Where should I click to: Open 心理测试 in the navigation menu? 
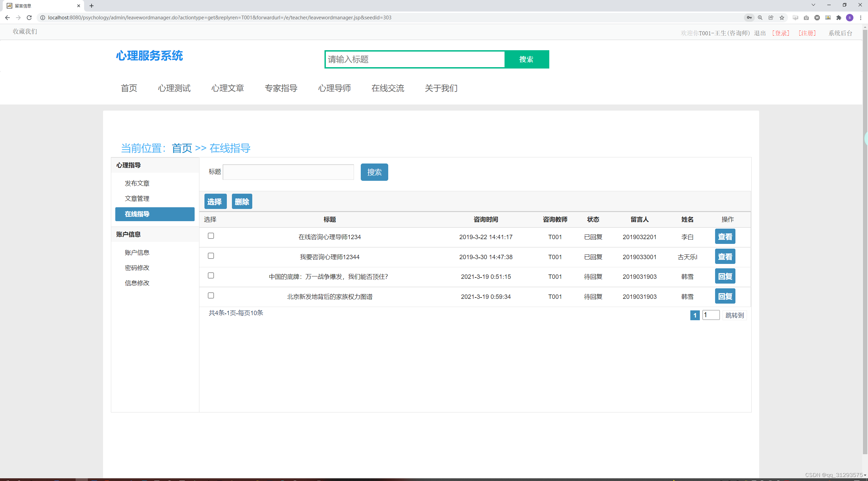[174, 88]
